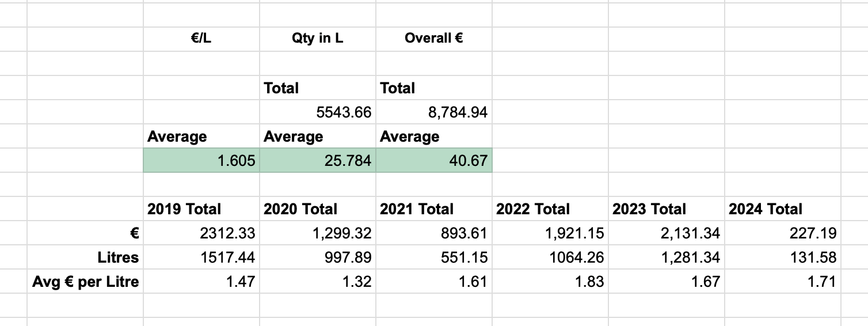Viewport: 868px width, 326px height.
Task: Click the 2022 Total header cell
Action: coord(550,209)
